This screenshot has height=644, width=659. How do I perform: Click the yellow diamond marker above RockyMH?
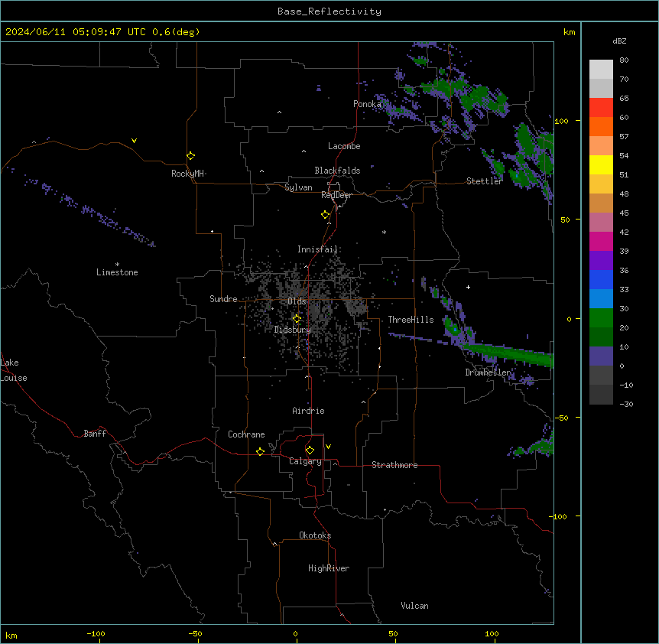tap(191, 156)
